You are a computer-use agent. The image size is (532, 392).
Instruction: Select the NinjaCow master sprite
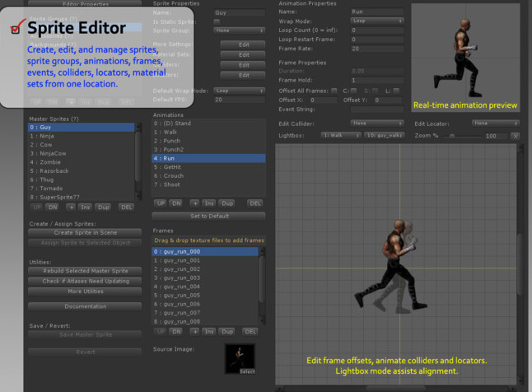click(x=81, y=154)
